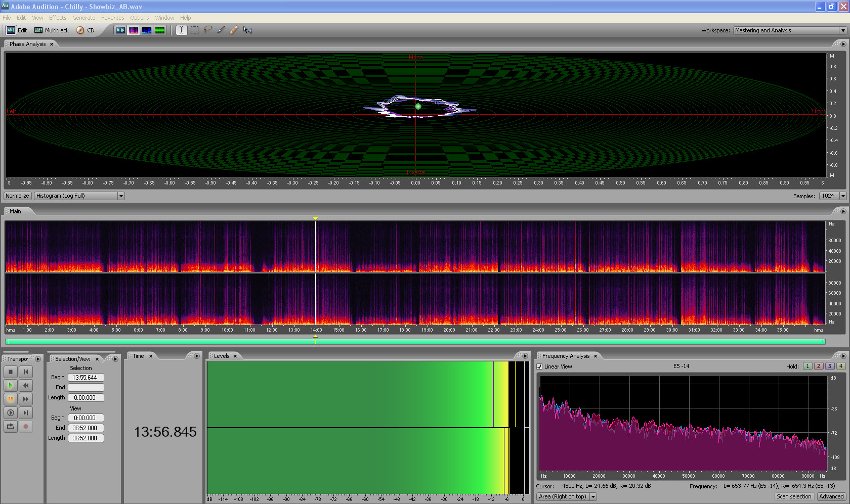Viewport: 850px width, 504px height.
Task: Open the Favorites menu
Action: click(112, 18)
